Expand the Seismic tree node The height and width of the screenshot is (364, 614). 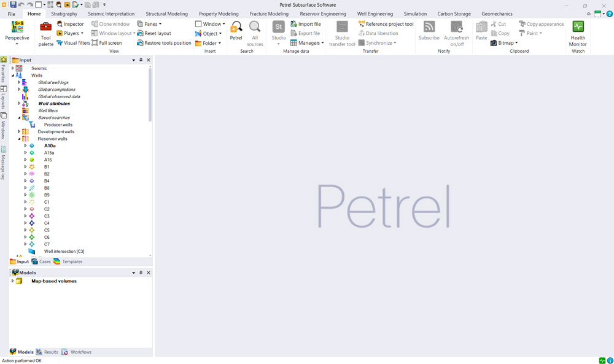coord(12,68)
